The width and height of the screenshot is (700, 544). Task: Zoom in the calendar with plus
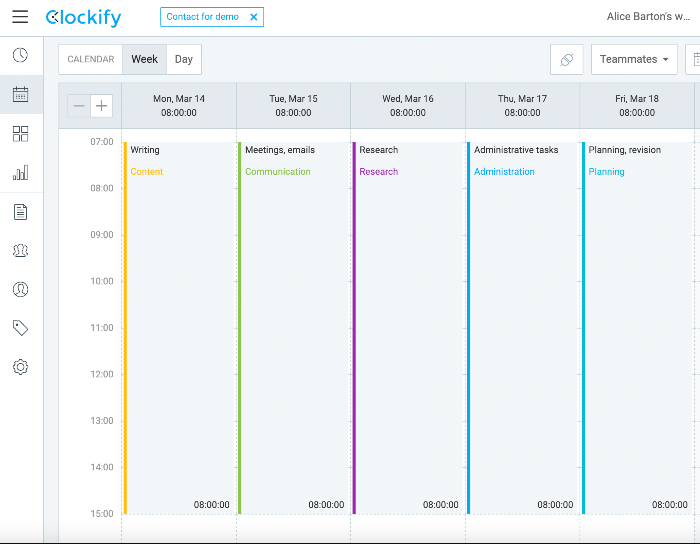click(101, 106)
